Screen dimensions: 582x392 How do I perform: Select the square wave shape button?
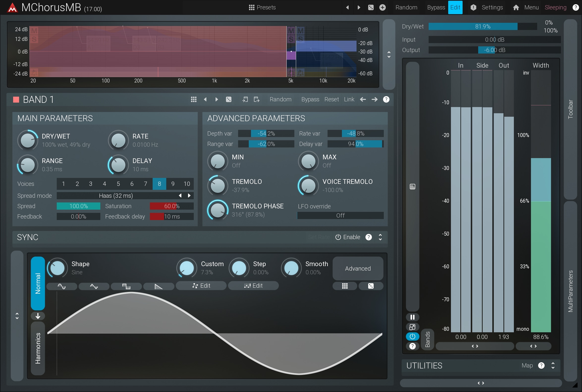coord(126,286)
